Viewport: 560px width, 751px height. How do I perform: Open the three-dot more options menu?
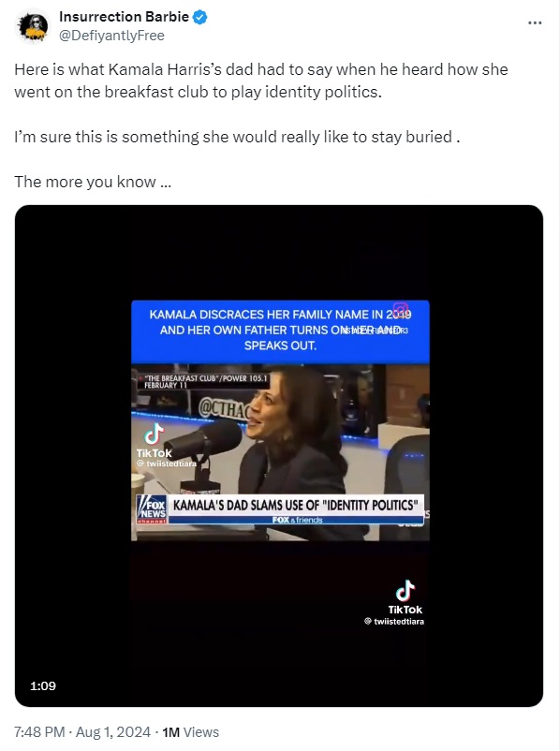[535, 23]
